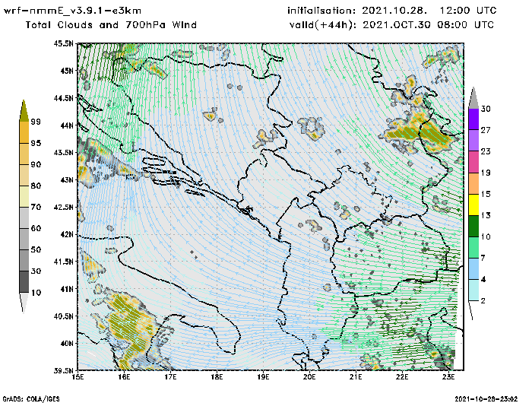
Task: Select the 50–60 gray cloud swatch
Action: click(24, 239)
